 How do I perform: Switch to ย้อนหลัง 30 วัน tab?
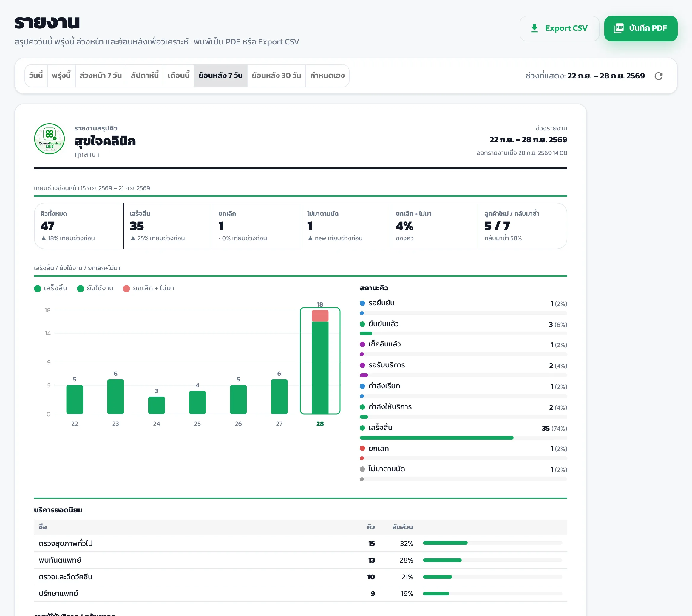[x=276, y=76]
